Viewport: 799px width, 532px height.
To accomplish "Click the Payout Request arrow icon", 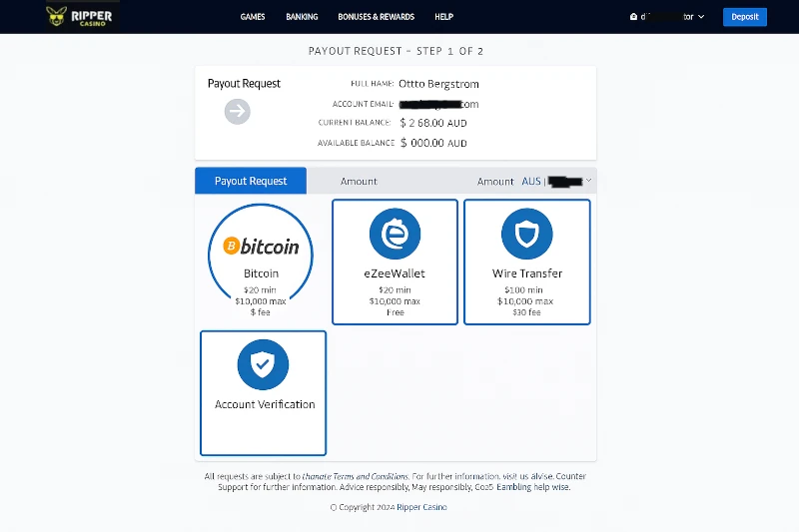I will click(x=238, y=112).
